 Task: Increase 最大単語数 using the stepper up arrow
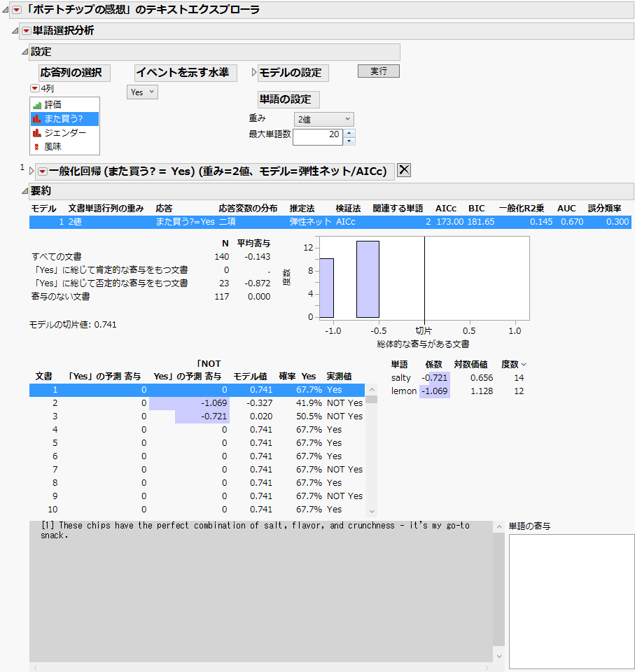coord(349,132)
